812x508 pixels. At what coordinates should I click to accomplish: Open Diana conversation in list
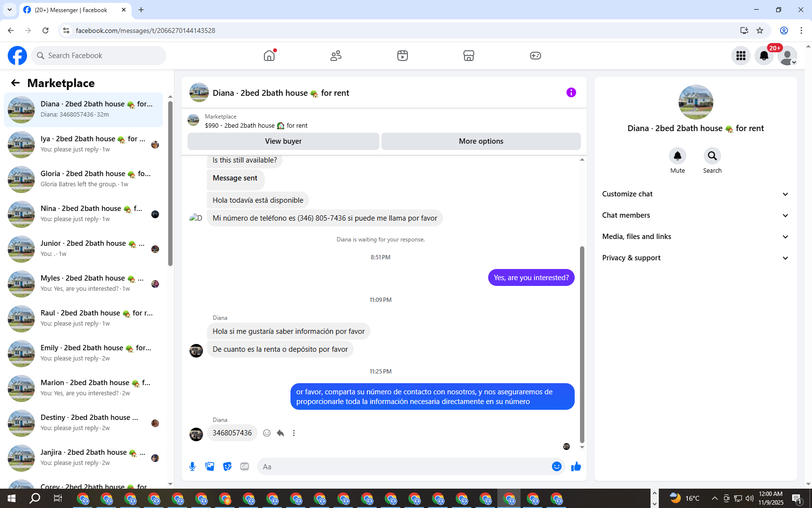[x=83, y=110]
